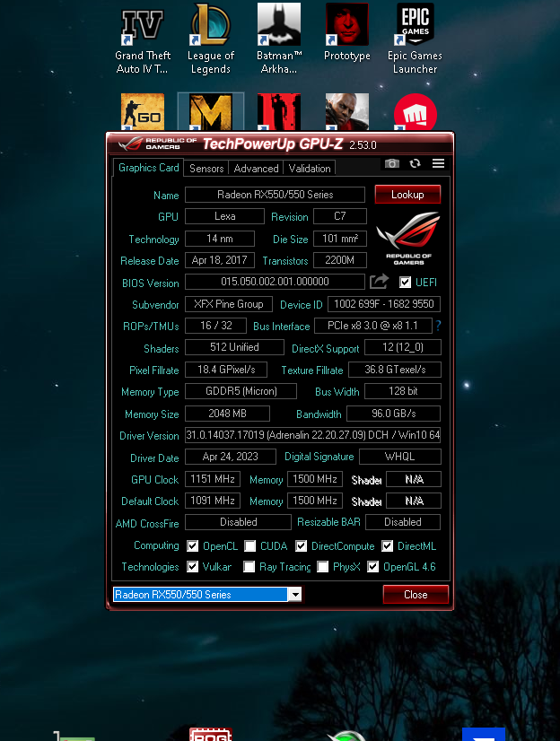Save BIOS using the share arrow icon
Screen dimensions: 560x741
[379, 282]
